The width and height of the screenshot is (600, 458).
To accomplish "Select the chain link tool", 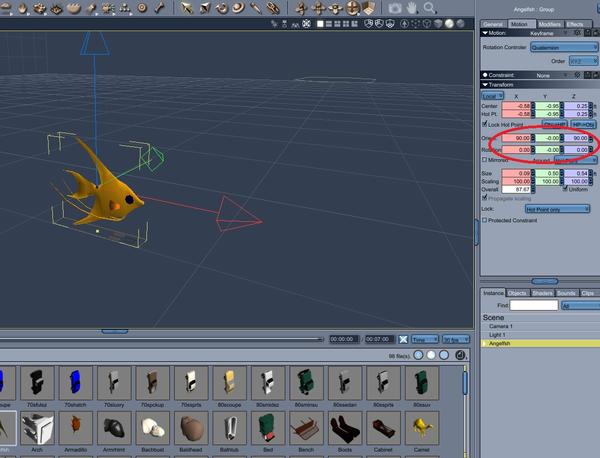I will click(273, 7).
